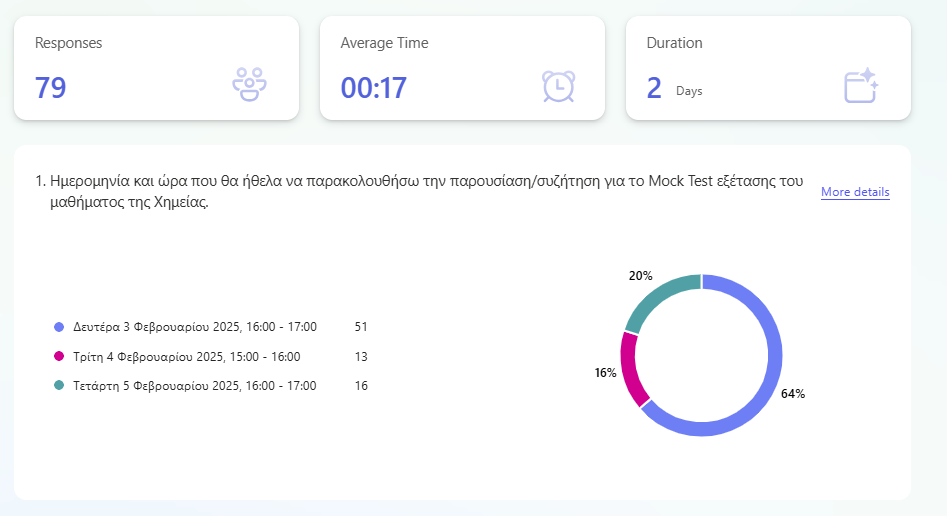This screenshot has width=947, height=516.
Task: Click the 00:17 average time value
Action: tap(373, 88)
